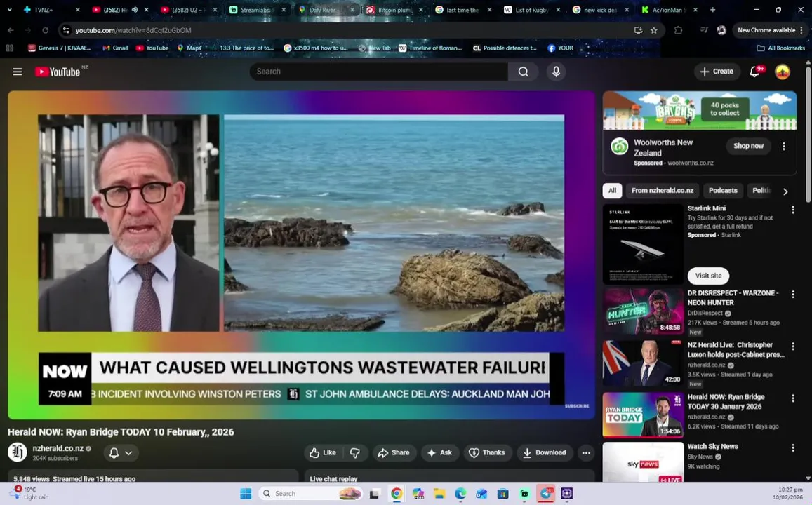Select the From nzherald.co.nz chip

point(663,190)
